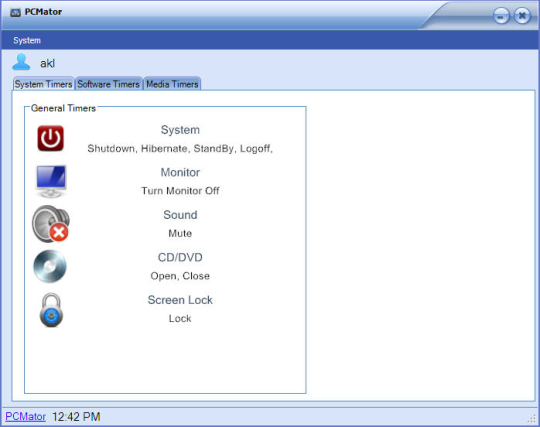Screen dimensions: 540x427
Task: Click the 'General Timers' group label
Action: 63,108
